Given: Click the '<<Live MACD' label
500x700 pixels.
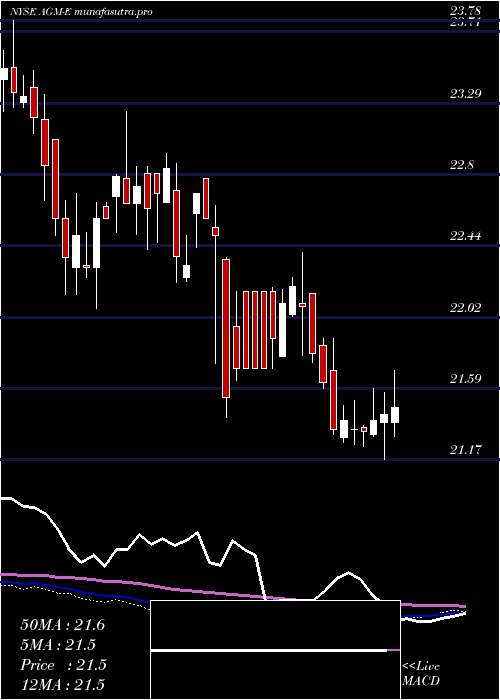Looking at the screenshot, I should click(x=421, y=674).
